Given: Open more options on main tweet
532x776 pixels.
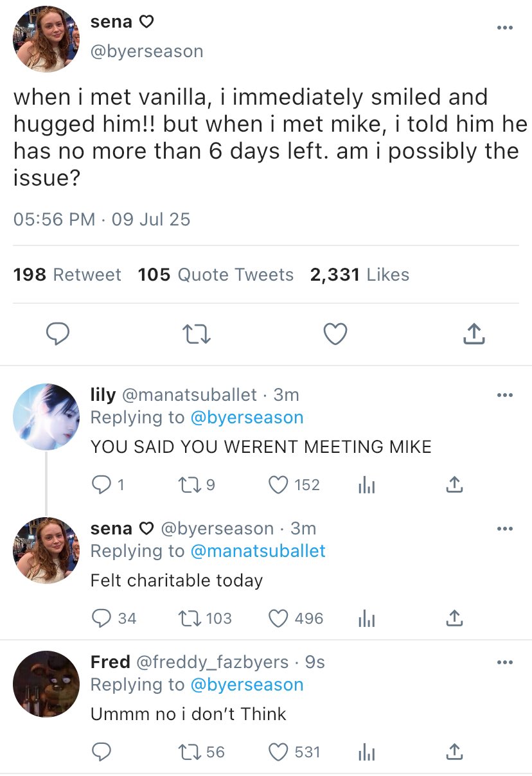Looking at the screenshot, I should (x=505, y=28).
